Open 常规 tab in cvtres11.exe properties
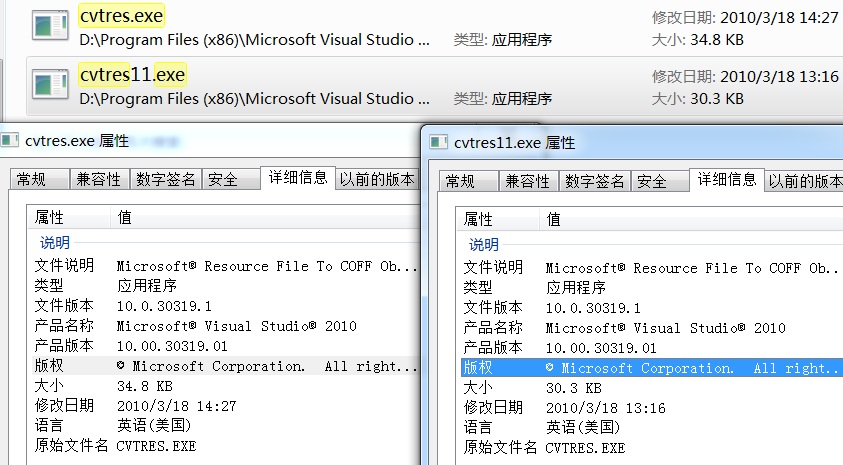843x465 pixels. [x=468, y=181]
